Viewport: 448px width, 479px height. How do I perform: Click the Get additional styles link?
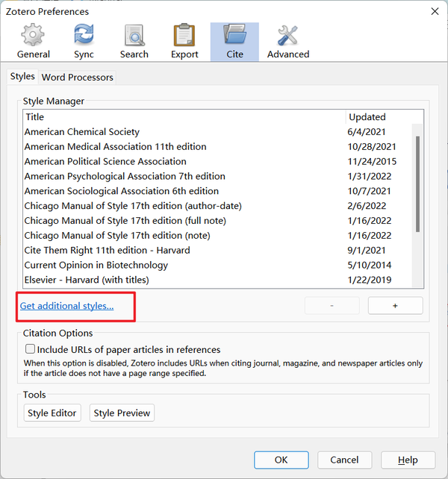click(x=66, y=306)
